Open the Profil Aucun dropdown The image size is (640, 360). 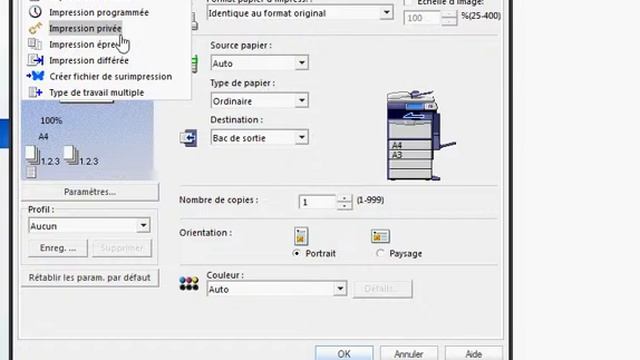click(143, 225)
